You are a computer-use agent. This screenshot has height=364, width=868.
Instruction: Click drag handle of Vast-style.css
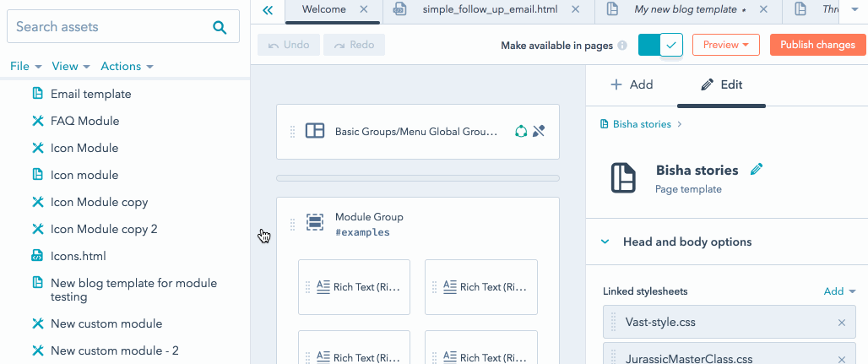coord(613,322)
